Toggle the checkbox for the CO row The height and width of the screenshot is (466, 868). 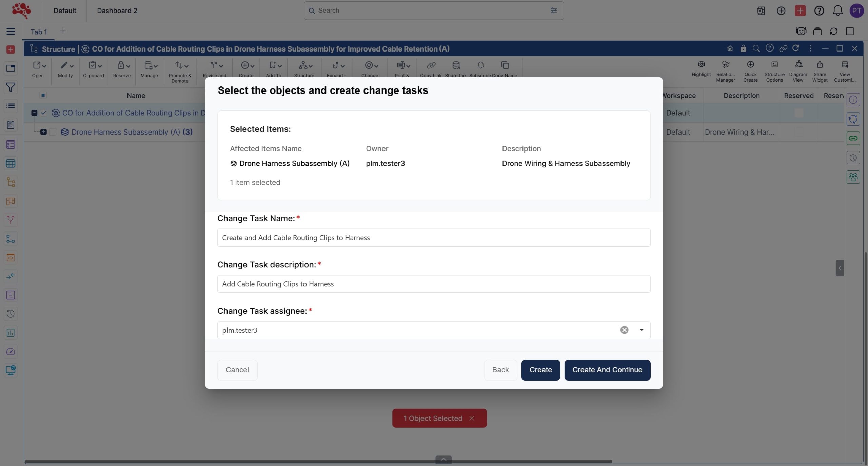[x=43, y=113]
